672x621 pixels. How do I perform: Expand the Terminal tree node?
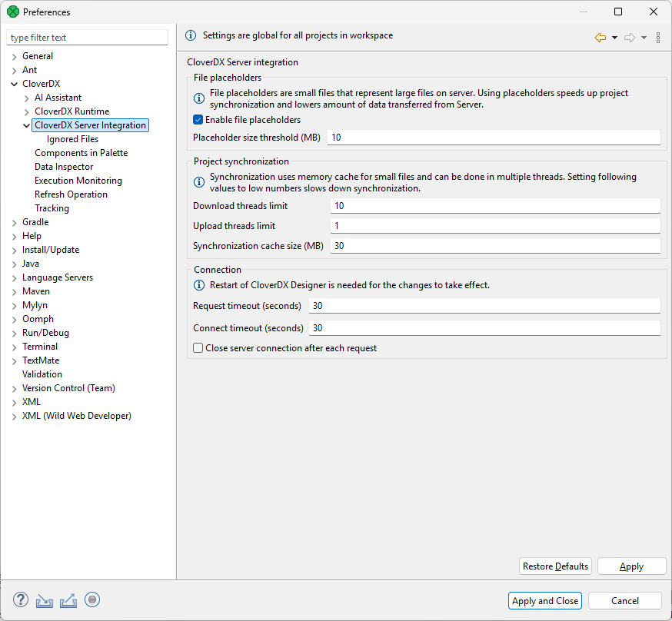[14, 347]
